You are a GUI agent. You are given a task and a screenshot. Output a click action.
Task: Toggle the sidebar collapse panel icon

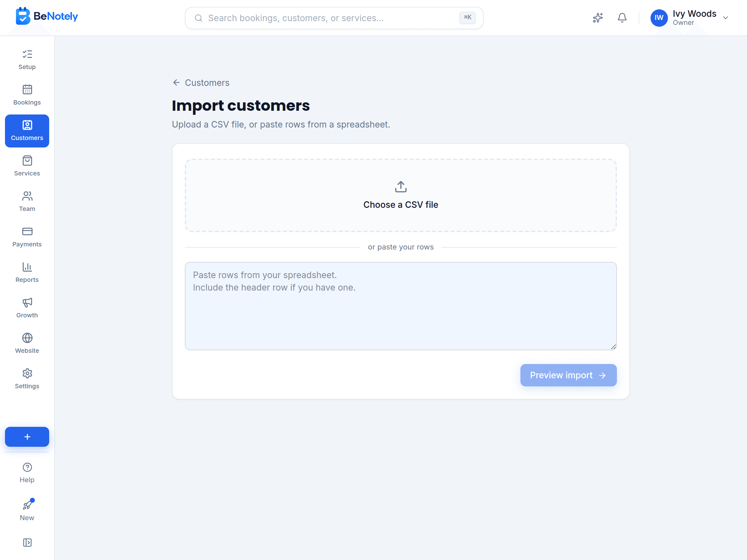[x=27, y=543]
